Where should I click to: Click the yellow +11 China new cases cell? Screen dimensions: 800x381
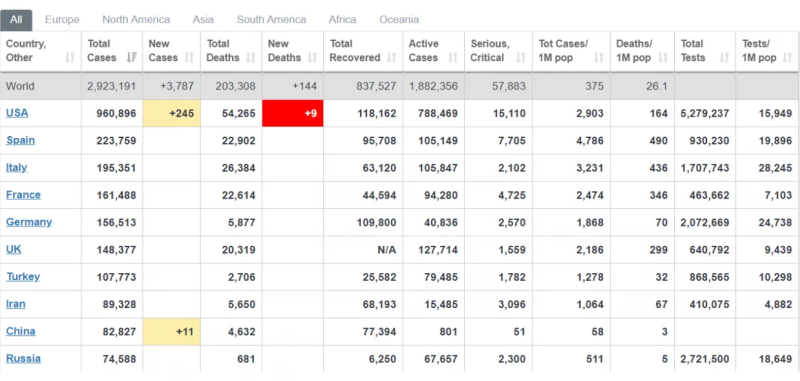171,332
